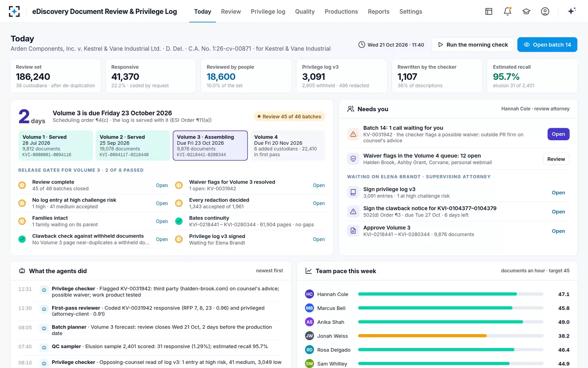Screen dimensions: 588x368
Task: Click the newest first sort label
Action: click(269, 271)
